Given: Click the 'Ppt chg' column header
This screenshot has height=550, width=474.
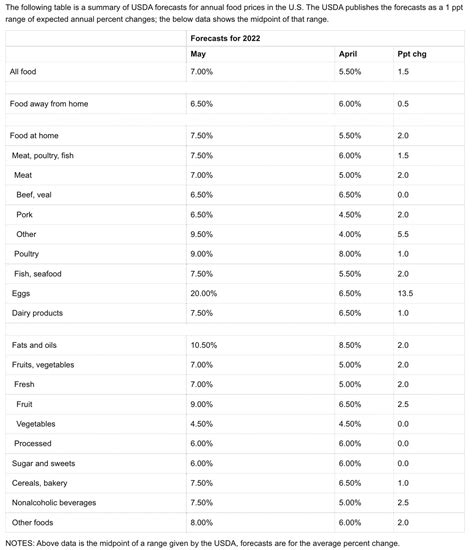Looking at the screenshot, I should 412,54.
